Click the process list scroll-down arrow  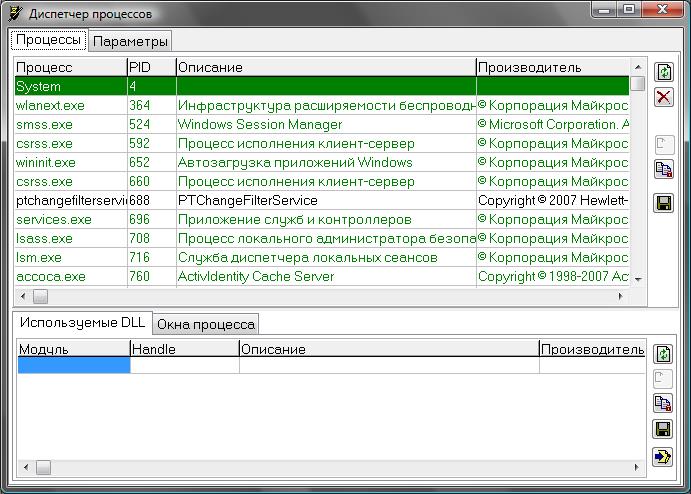[x=638, y=279]
